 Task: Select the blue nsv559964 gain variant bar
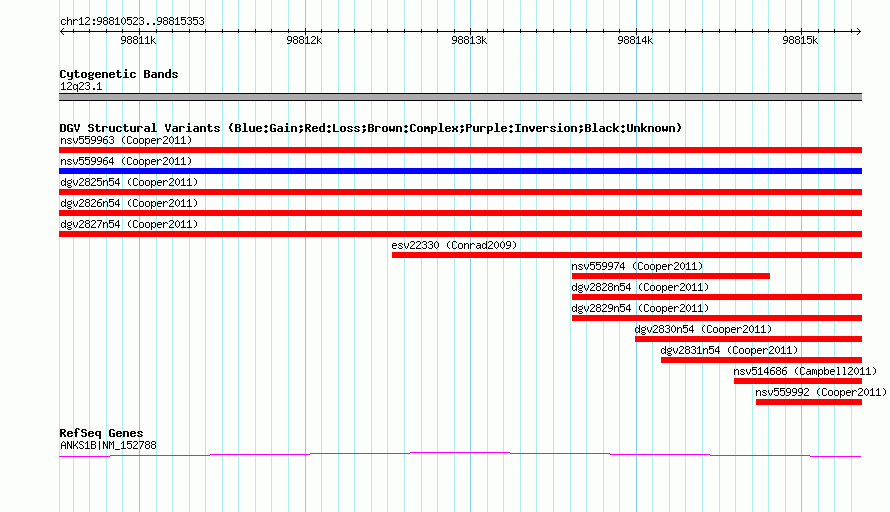pos(460,171)
